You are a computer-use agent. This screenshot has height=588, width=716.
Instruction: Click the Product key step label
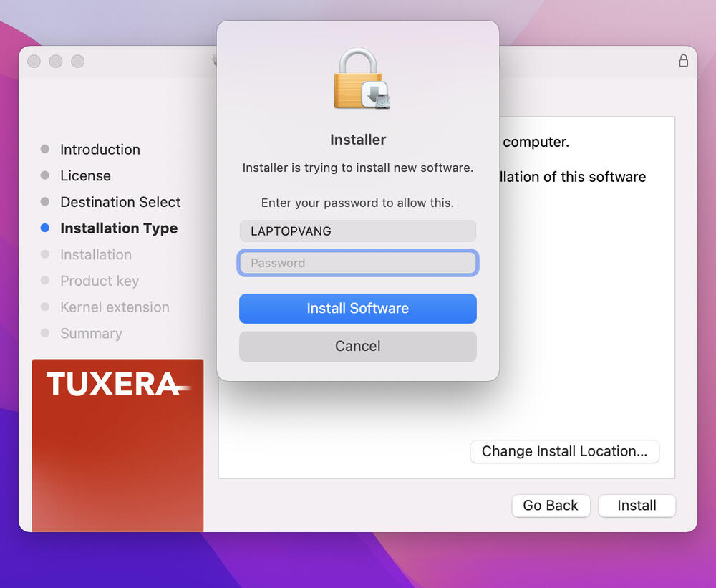click(100, 281)
